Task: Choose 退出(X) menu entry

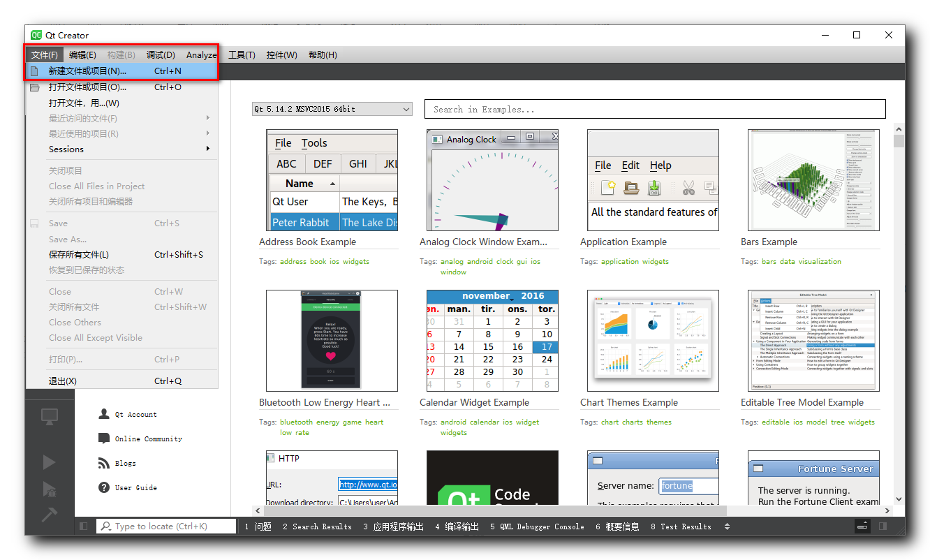Action: 122,381
